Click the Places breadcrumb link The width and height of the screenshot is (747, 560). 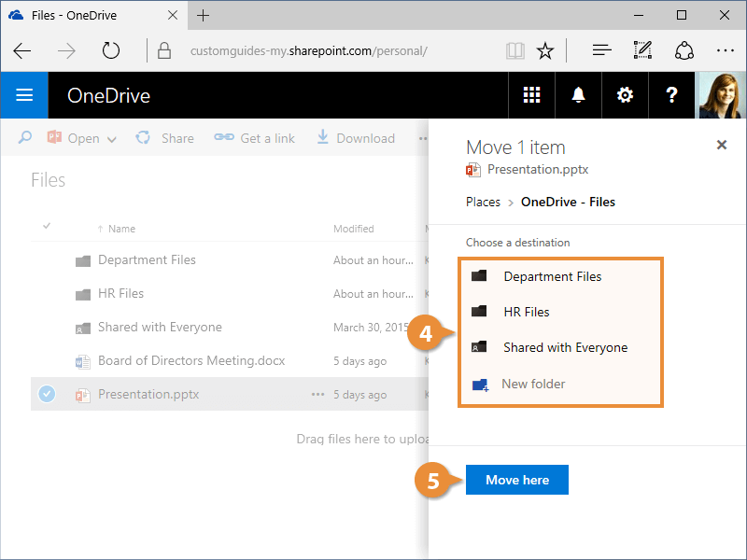[483, 202]
